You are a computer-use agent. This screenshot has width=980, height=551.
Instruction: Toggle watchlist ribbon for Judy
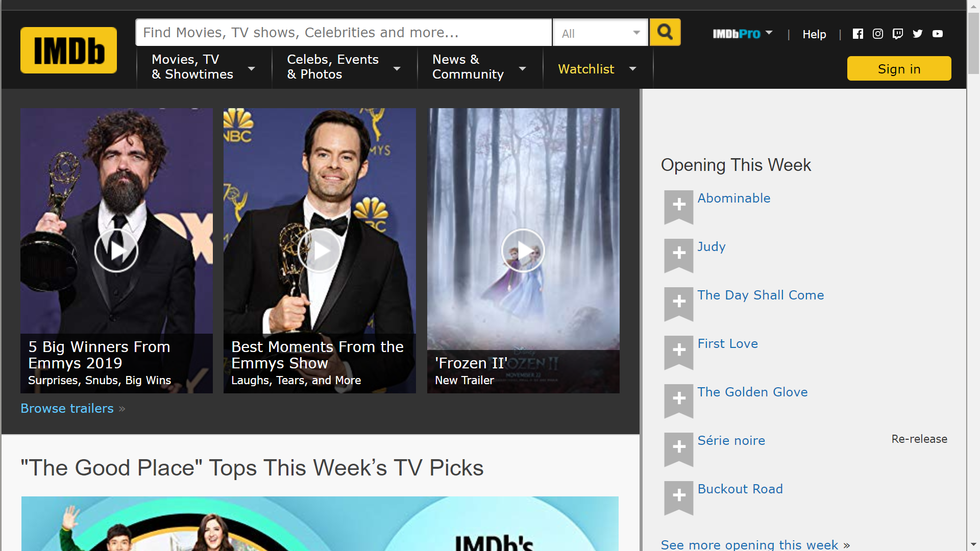(678, 254)
